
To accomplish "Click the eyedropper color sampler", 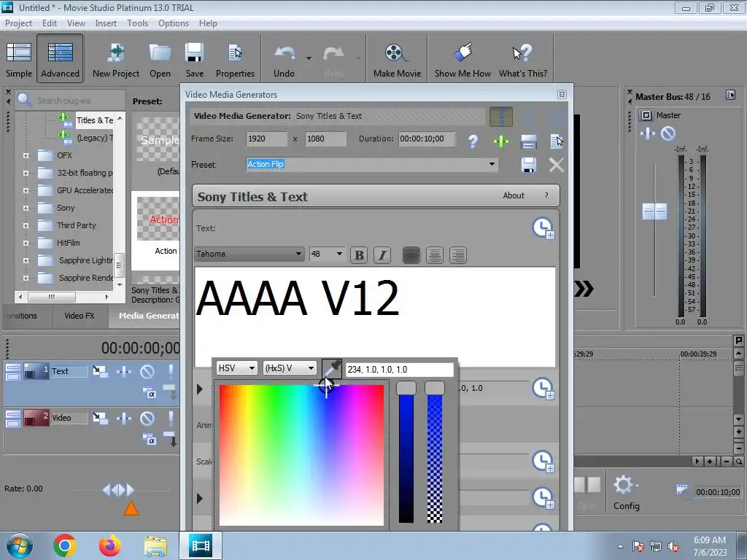I will point(332,368).
